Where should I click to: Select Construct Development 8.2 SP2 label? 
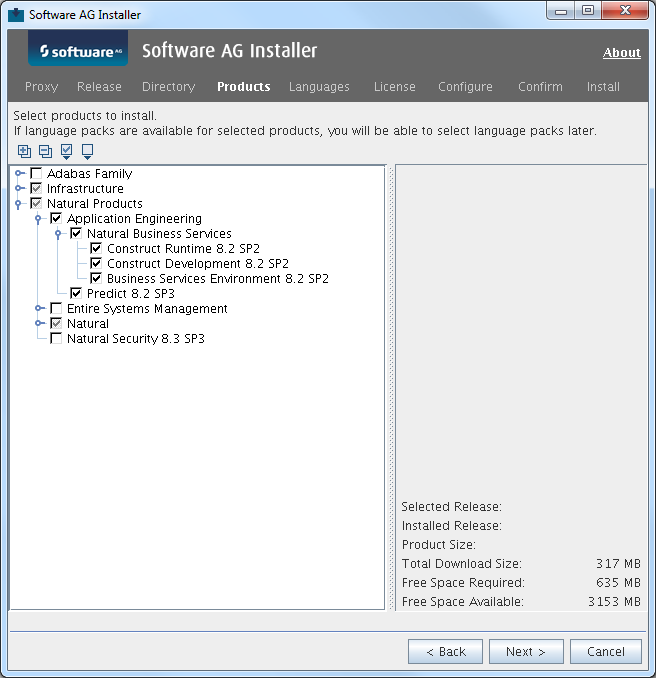click(198, 264)
